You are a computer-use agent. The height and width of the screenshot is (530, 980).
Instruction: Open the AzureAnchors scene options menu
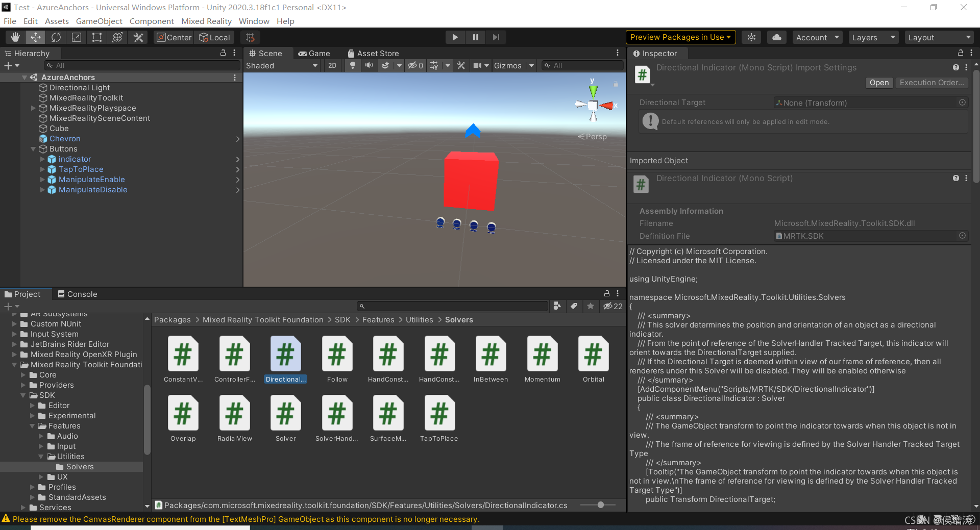click(x=234, y=78)
